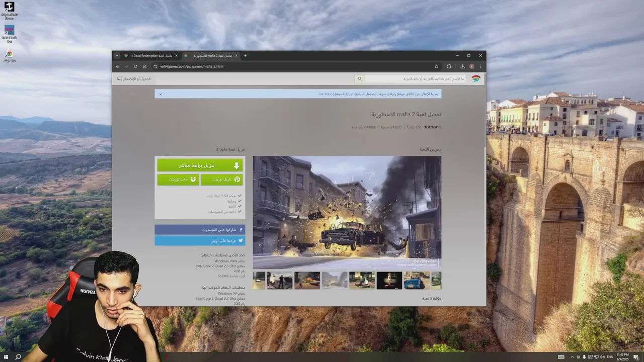The width and height of the screenshot is (644, 362).
Task: Close the Dead Redemption tab
Action: [176, 56]
